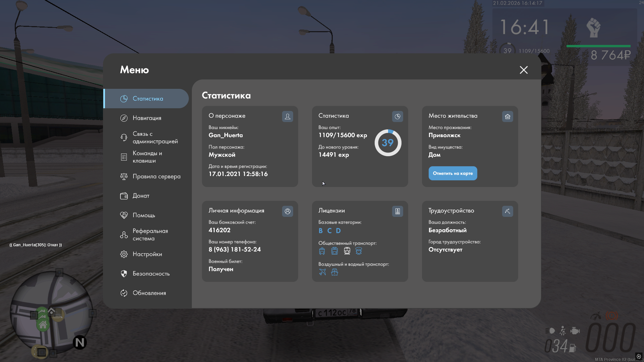Open the Навигация menu section
Viewport: 644px width, 362px height.
(x=147, y=118)
